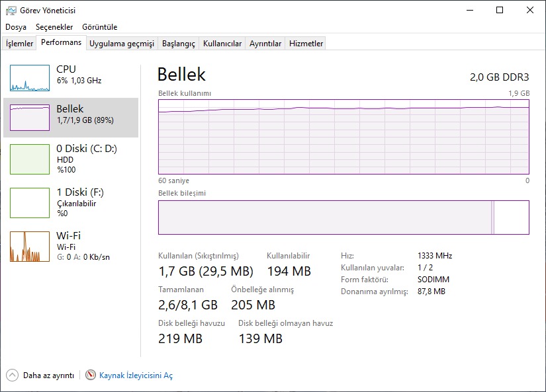The height and width of the screenshot is (392, 546).
Task: Collapse view with Daha az ayrıntı arrow
Action: tap(12, 375)
